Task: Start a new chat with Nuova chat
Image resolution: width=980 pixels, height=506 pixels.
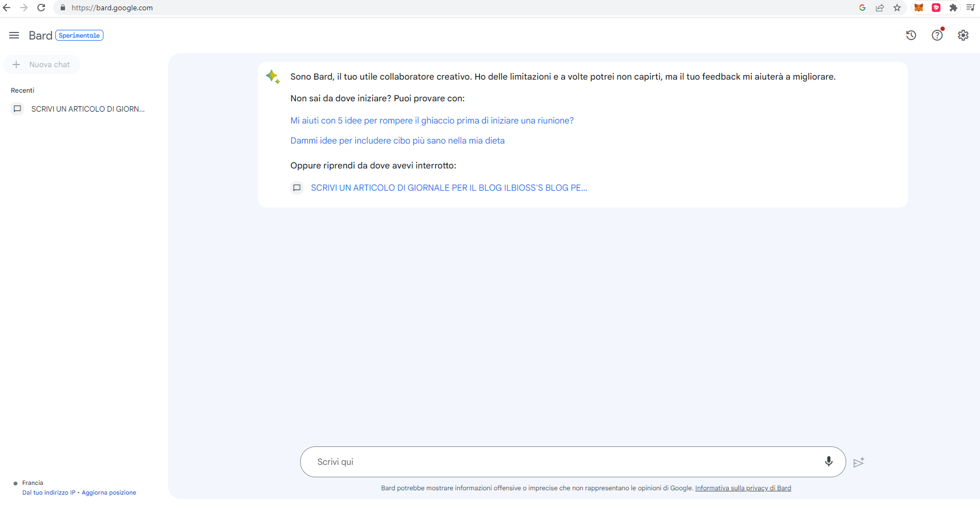Action: coord(42,64)
